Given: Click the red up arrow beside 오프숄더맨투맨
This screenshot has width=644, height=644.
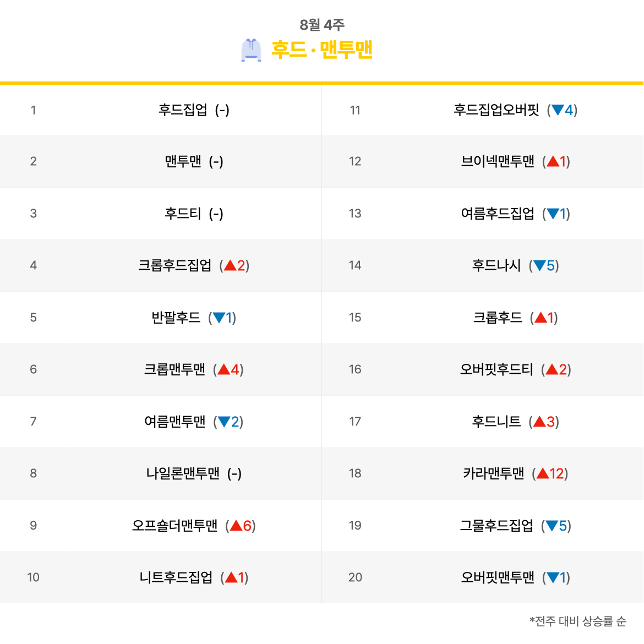Looking at the screenshot, I should pos(236,526).
